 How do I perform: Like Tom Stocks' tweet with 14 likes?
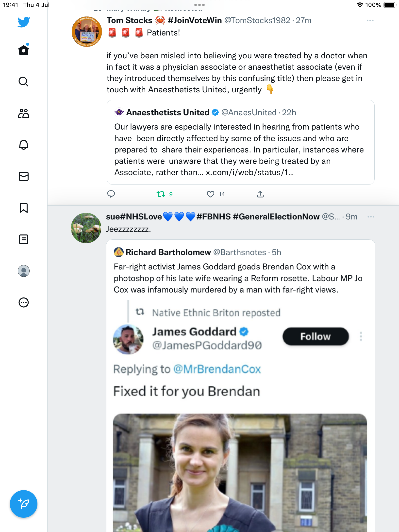point(211,194)
